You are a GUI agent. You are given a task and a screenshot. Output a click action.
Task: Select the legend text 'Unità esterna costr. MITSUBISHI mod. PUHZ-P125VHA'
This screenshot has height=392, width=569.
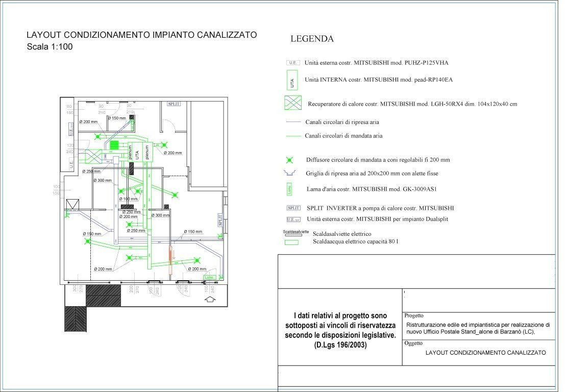[376, 63]
